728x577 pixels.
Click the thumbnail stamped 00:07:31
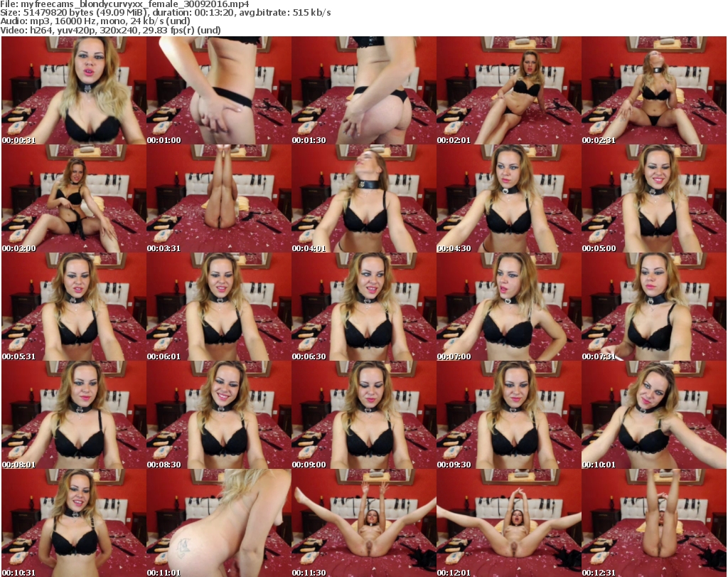point(654,307)
